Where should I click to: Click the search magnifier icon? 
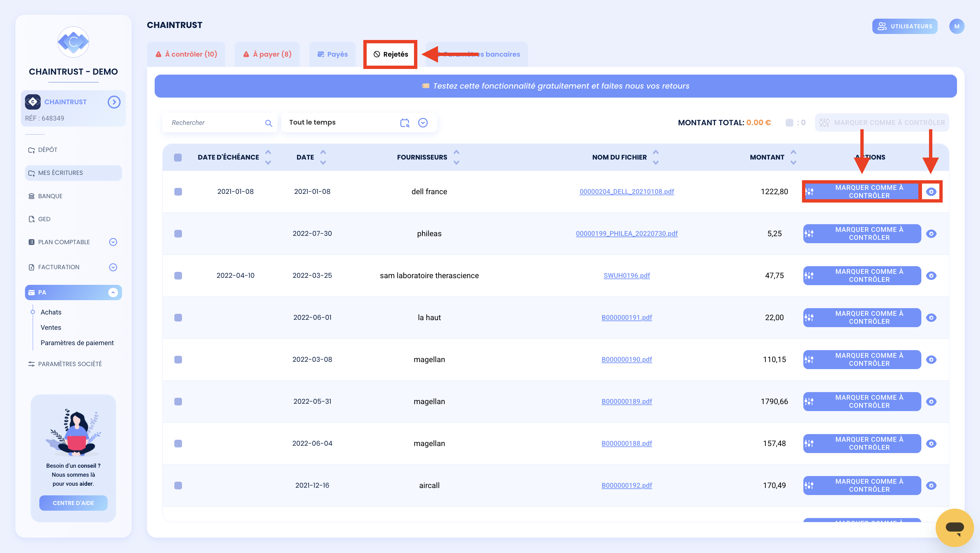269,123
